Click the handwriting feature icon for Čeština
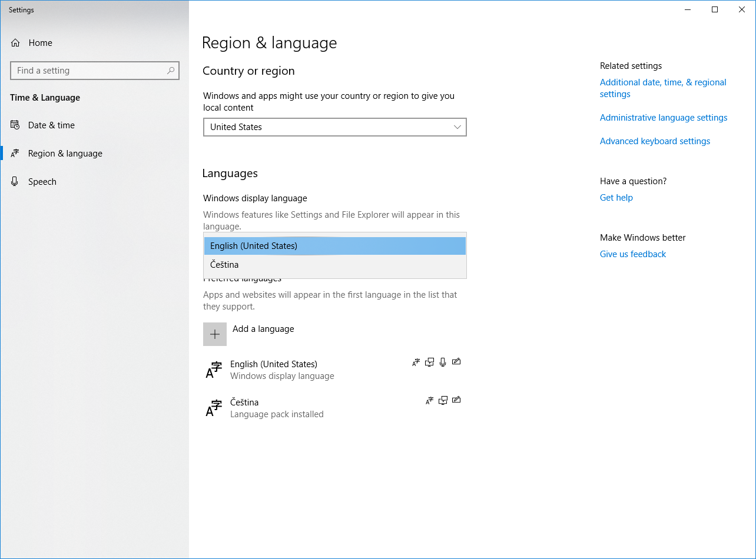The image size is (756, 559). (x=456, y=400)
